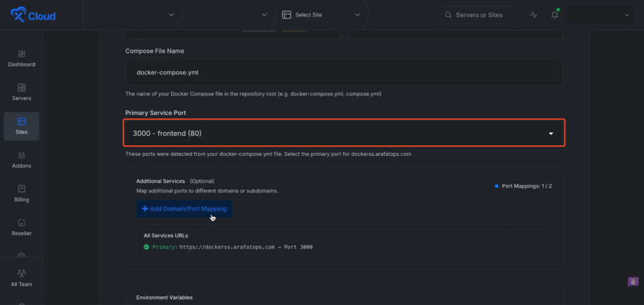Open the Addons section
The width and height of the screenshot is (644, 305).
[x=21, y=160]
